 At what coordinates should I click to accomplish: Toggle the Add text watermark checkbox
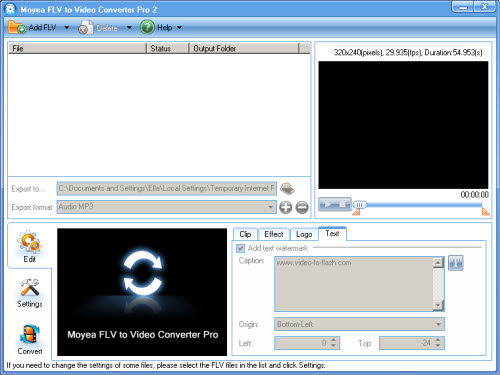coord(240,248)
